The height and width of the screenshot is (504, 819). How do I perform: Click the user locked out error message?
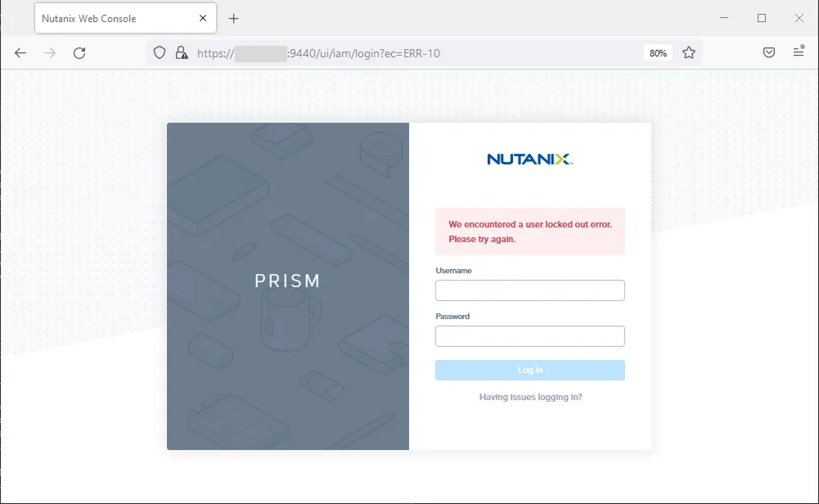coord(530,232)
